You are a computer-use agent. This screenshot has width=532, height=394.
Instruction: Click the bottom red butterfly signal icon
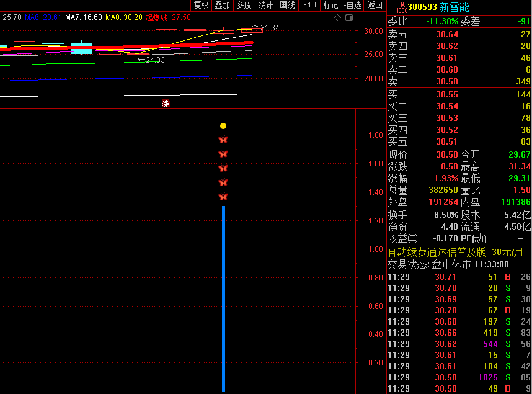pyautogui.click(x=223, y=197)
